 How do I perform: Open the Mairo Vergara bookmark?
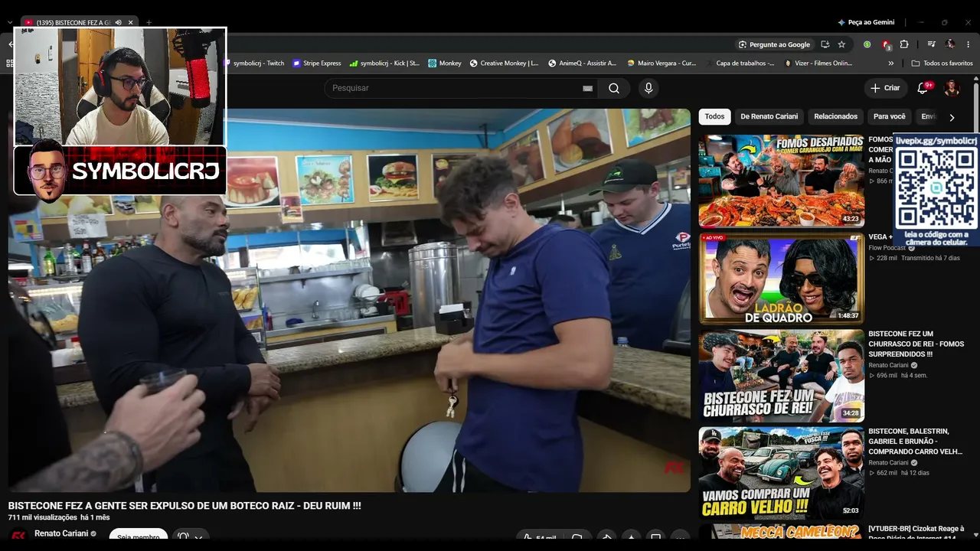click(x=661, y=64)
